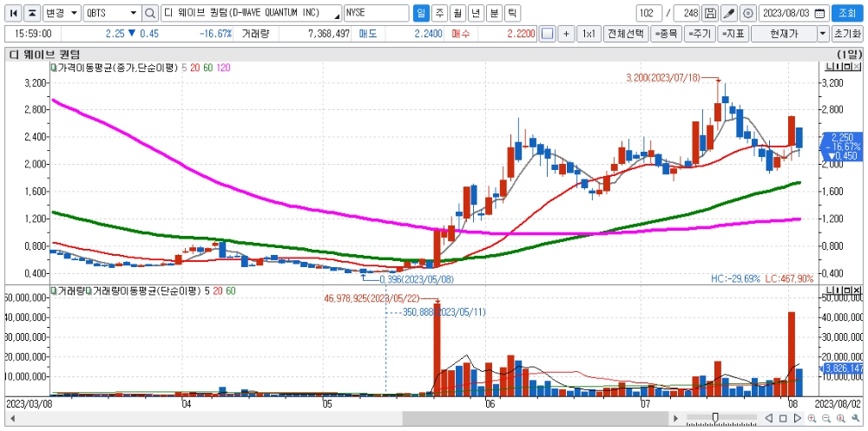Click the 매수 buy label
Screen dimensions: 868x431
point(461,34)
